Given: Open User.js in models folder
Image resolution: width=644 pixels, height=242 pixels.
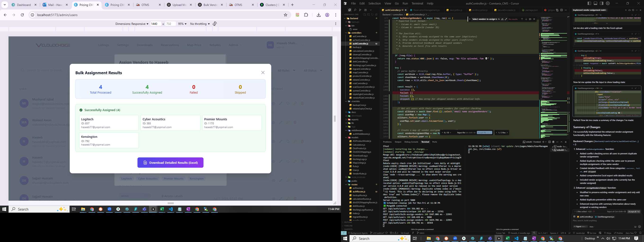Looking at the screenshot, I should click(x=355, y=170).
